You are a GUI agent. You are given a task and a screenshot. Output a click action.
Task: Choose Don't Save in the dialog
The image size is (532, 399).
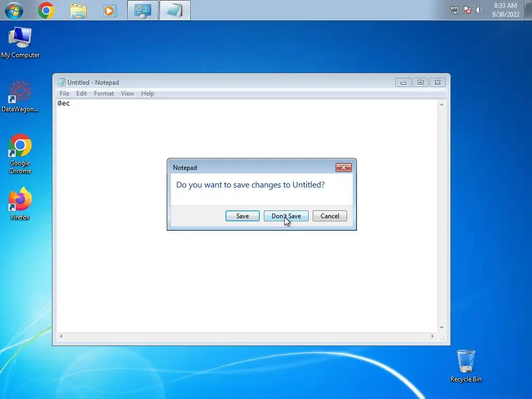(286, 216)
